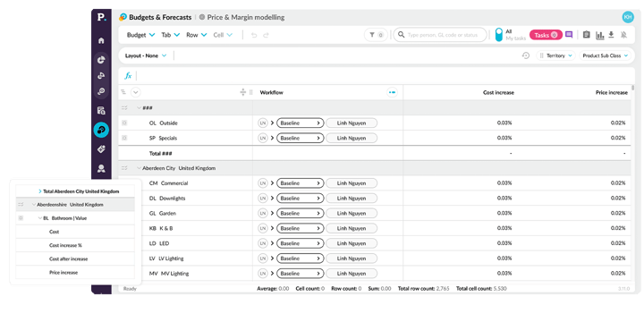
Task: Click the column split icon in header
Action: [242, 92]
